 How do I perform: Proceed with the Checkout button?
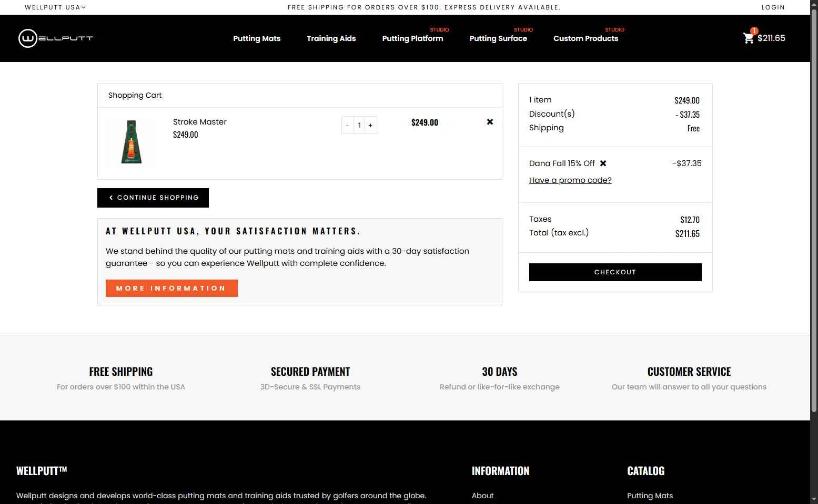click(x=615, y=272)
